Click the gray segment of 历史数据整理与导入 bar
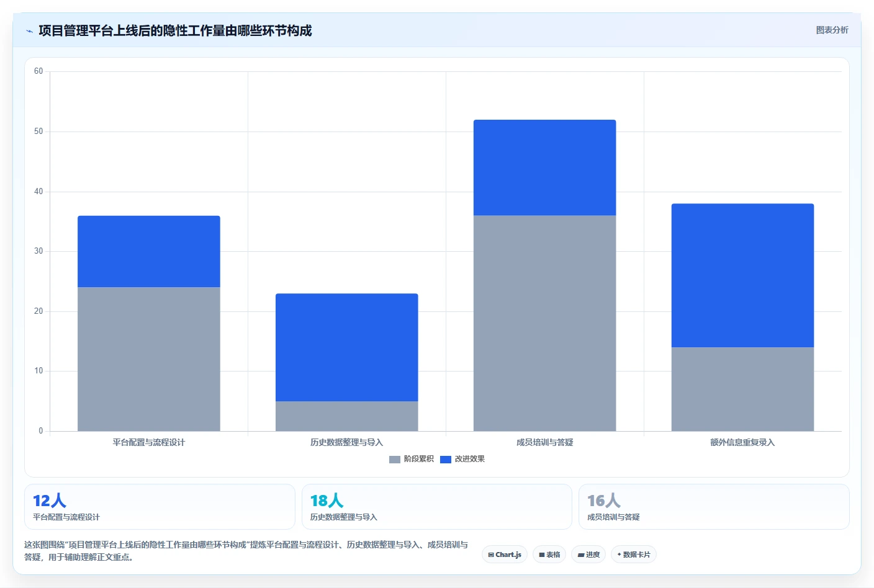 pyautogui.click(x=347, y=416)
